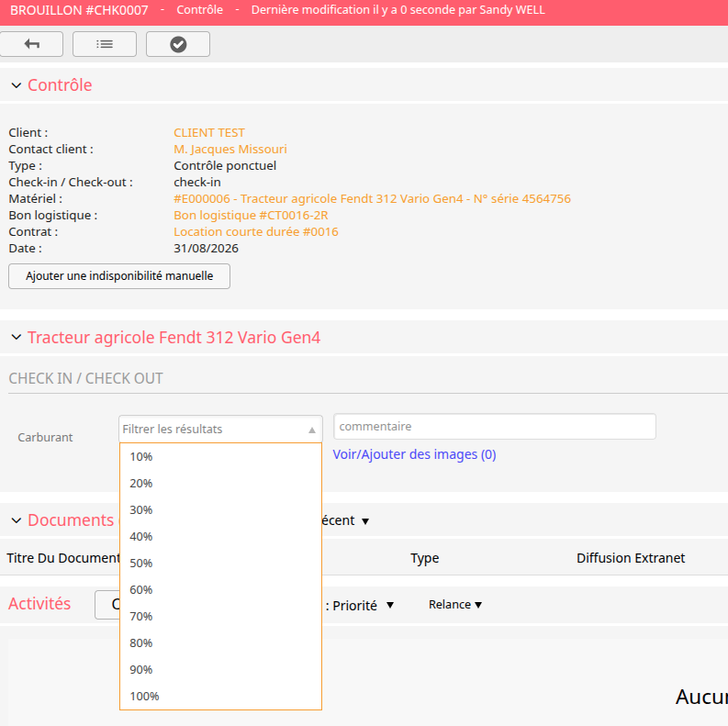This screenshot has height=726, width=728.
Task: Collapse the Documents section chevron
Action: [17, 520]
